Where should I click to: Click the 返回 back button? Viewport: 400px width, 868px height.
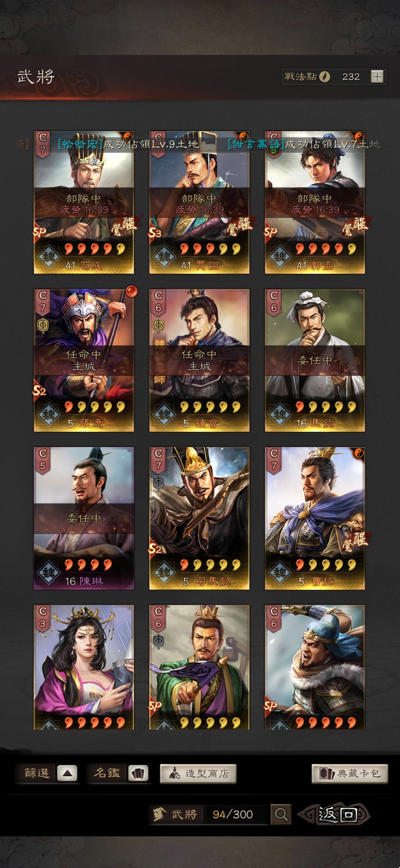tap(335, 814)
